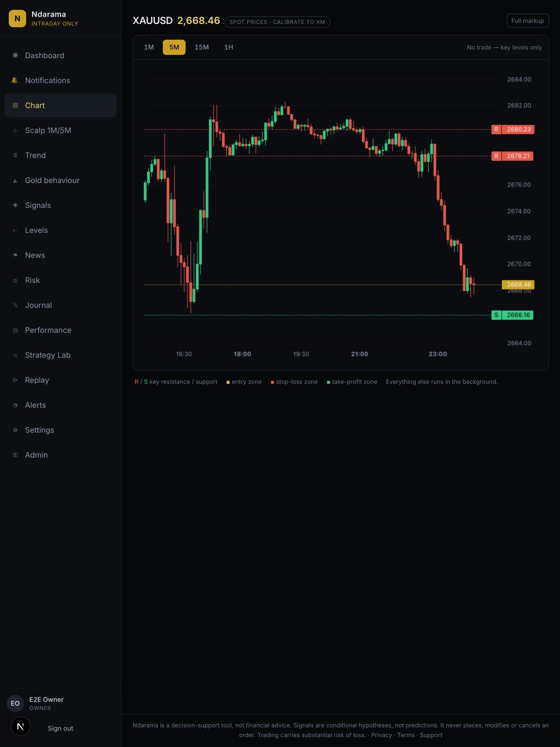Open the Privacy link in footer
Viewport: 560px width, 747px height.
(382, 735)
